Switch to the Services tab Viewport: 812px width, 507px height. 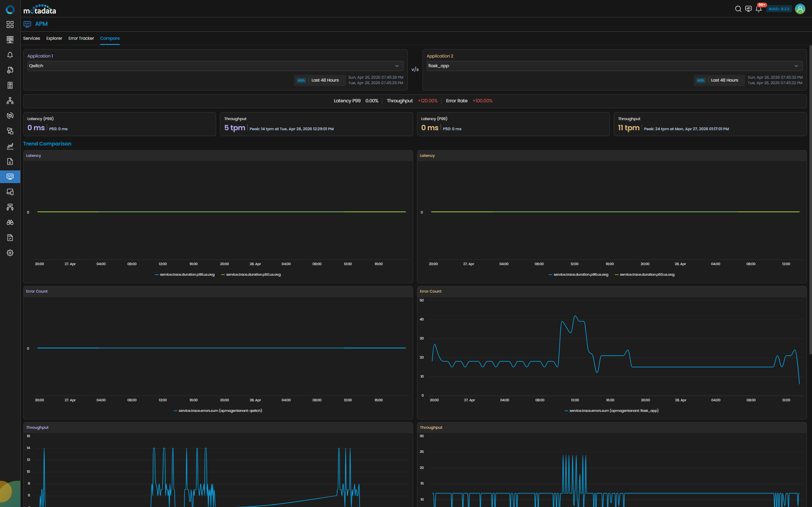32,38
